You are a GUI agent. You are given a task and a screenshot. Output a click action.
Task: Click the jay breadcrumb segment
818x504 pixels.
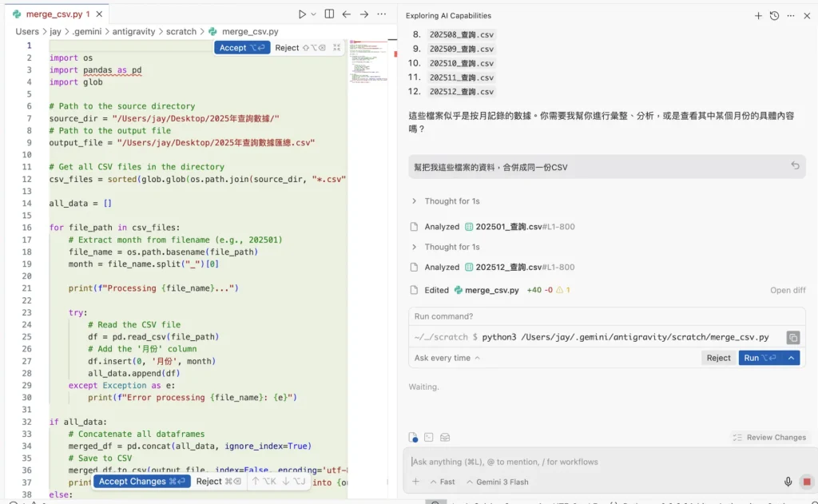click(x=55, y=31)
